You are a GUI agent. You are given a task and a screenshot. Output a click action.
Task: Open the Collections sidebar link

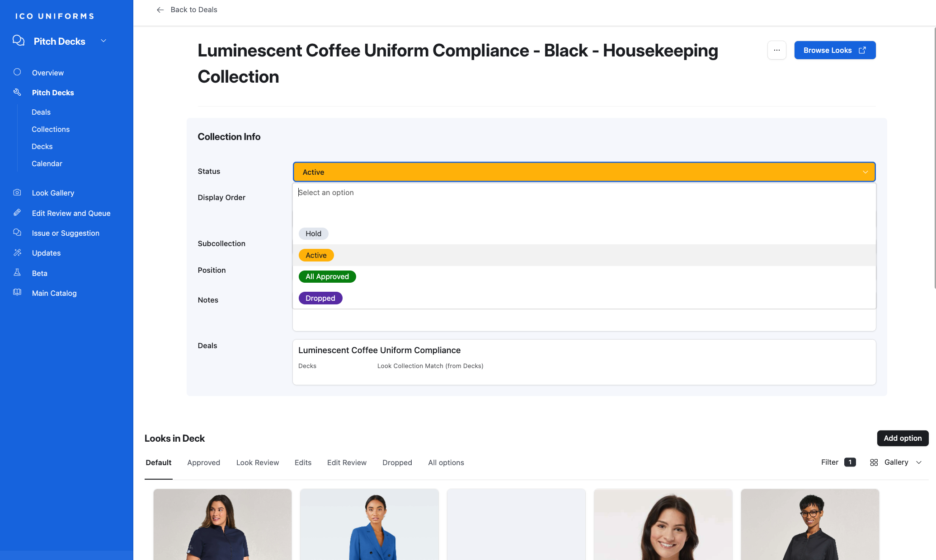click(51, 129)
